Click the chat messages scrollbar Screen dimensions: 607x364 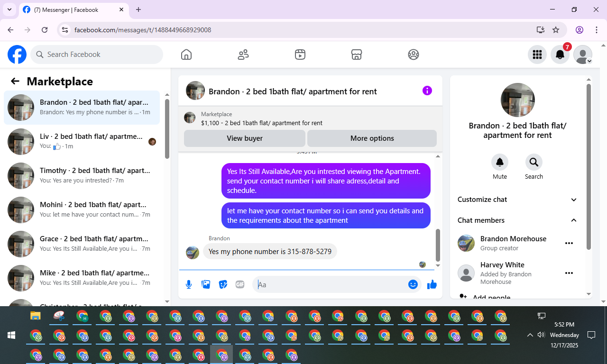438,246
